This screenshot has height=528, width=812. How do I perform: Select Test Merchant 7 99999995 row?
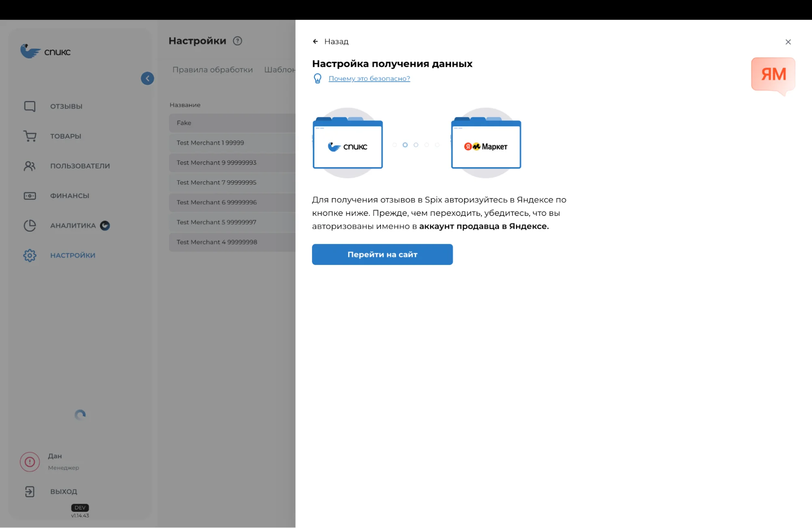(x=232, y=183)
